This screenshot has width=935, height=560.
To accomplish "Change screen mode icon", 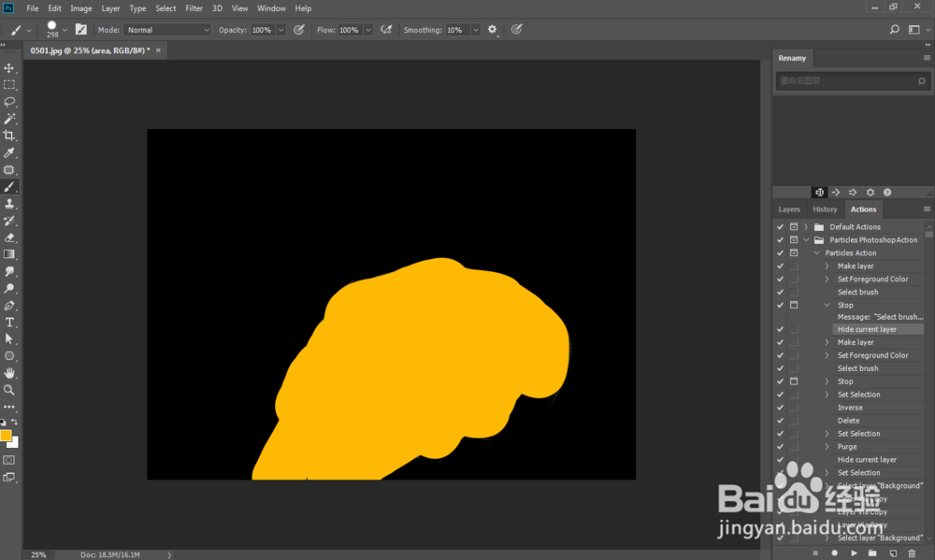I will [9, 477].
